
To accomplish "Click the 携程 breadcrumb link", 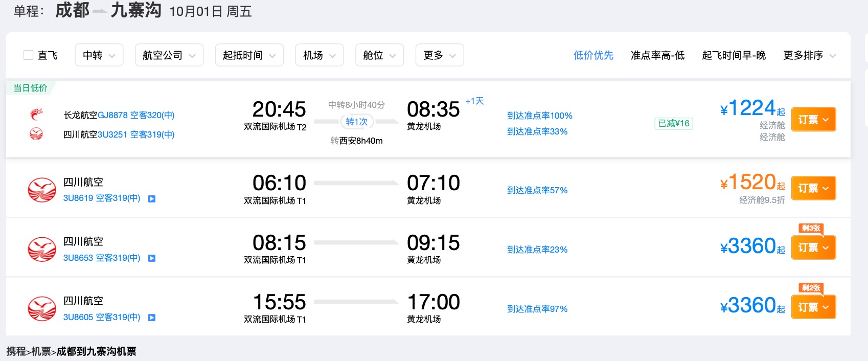I will [x=16, y=351].
